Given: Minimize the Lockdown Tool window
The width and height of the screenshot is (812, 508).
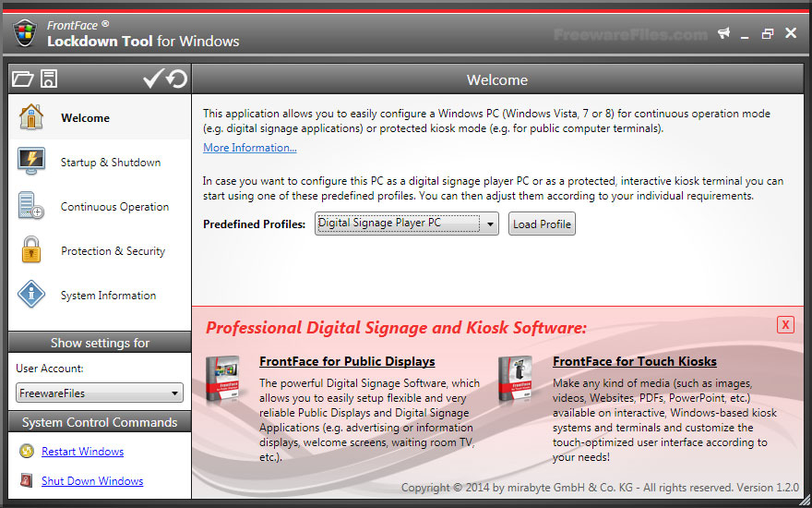Looking at the screenshot, I should click(x=746, y=35).
